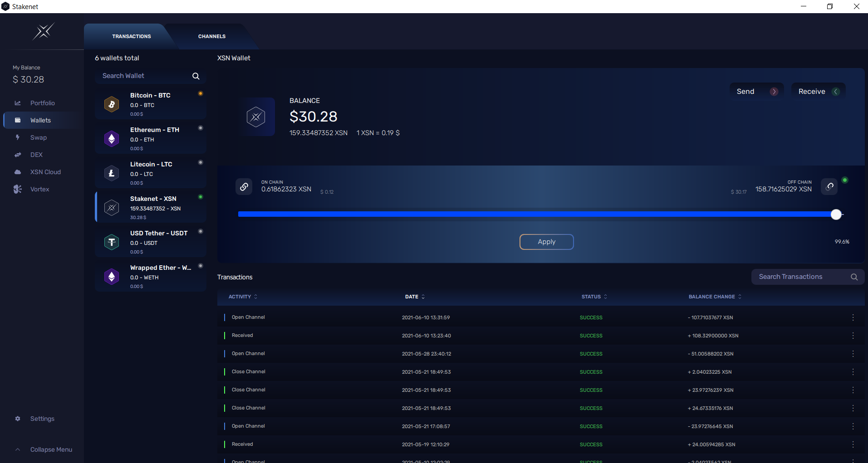Click the Search Transactions magnifier icon

[x=854, y=277]
